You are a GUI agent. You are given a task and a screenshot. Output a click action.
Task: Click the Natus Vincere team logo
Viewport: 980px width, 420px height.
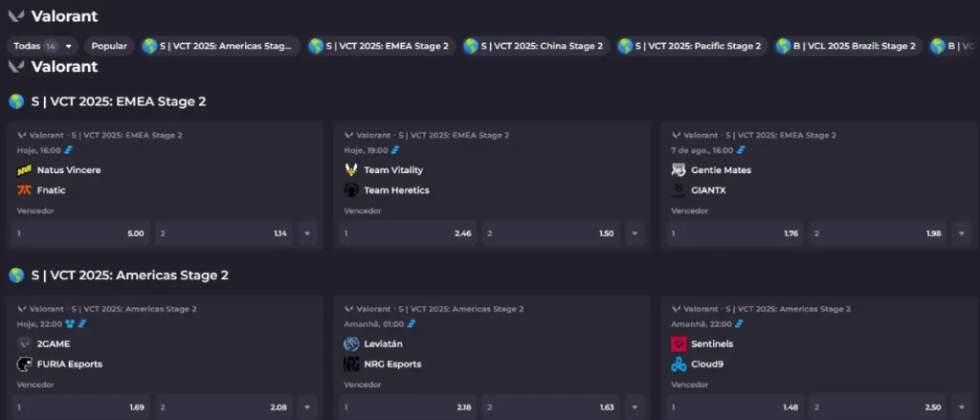(x=24, y=170)
